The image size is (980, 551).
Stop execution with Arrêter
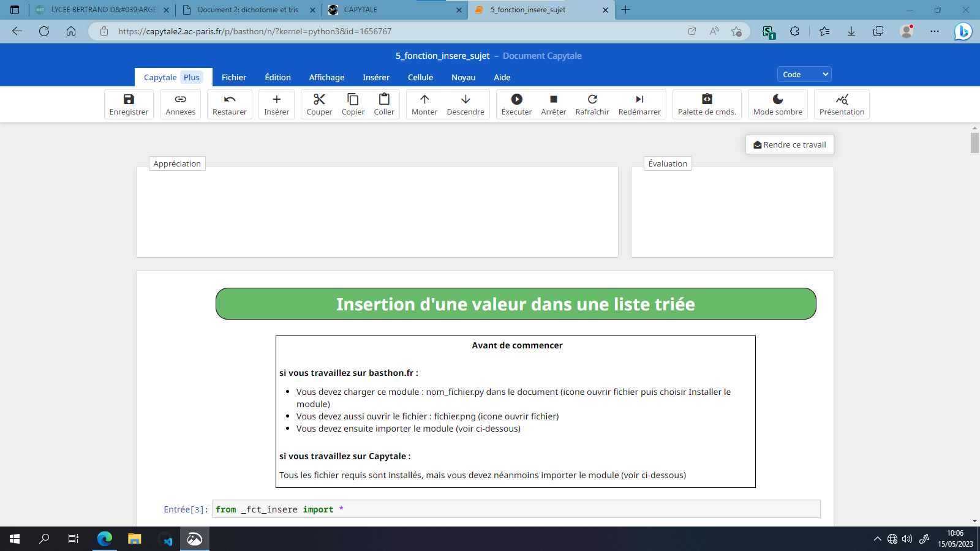coord(553,104)
